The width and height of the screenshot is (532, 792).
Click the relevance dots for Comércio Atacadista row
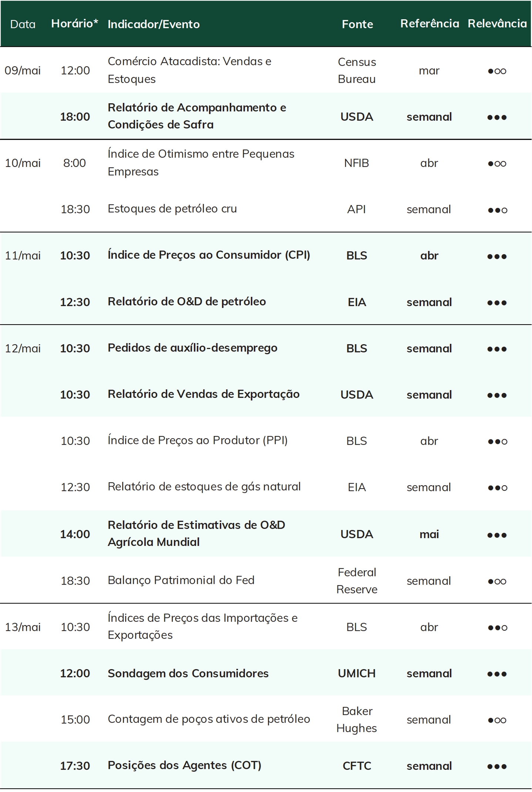point(497,71)
